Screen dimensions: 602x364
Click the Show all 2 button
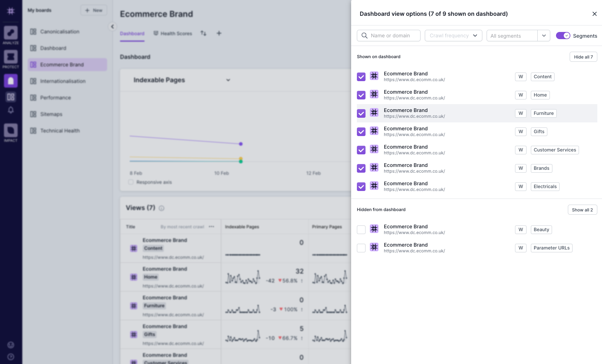coord(582,210)
